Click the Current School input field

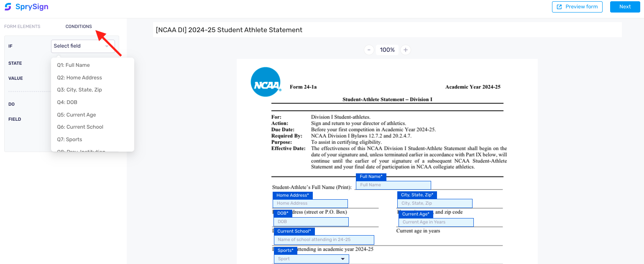point(324,240)
